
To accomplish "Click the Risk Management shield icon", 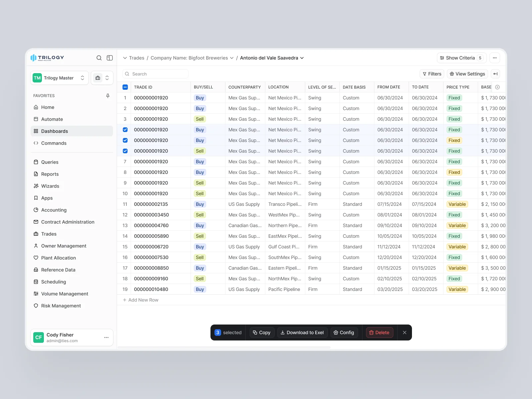I will click(36, 306).
